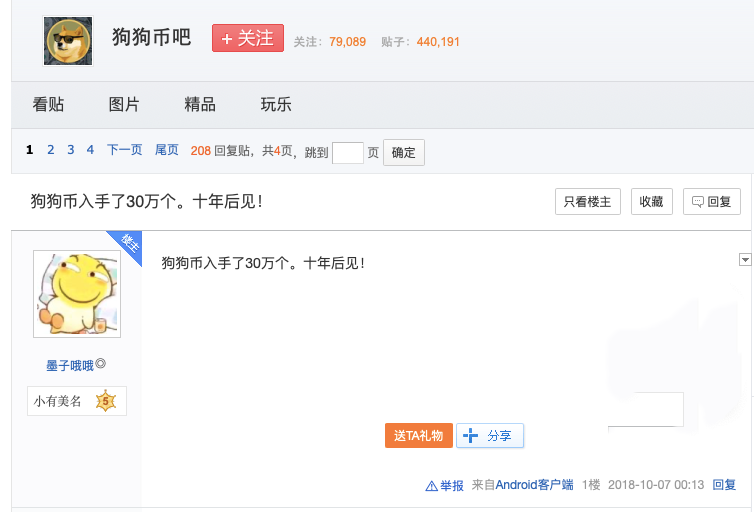The width and height of the screenshot is (754, 512).
Task: Go to page 4 of the thread
Action: 90,150
